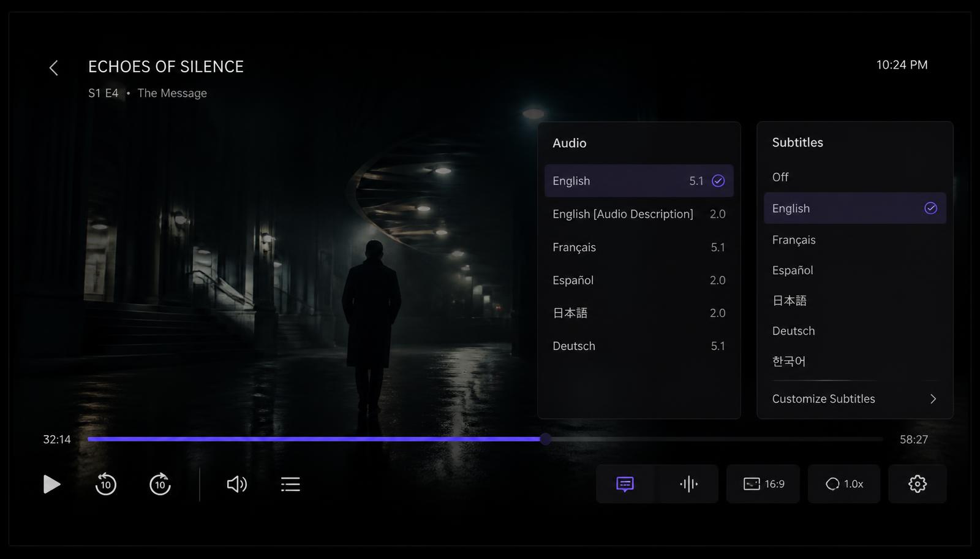Open the settings gear
980x559 pixels.
[918, 484]
